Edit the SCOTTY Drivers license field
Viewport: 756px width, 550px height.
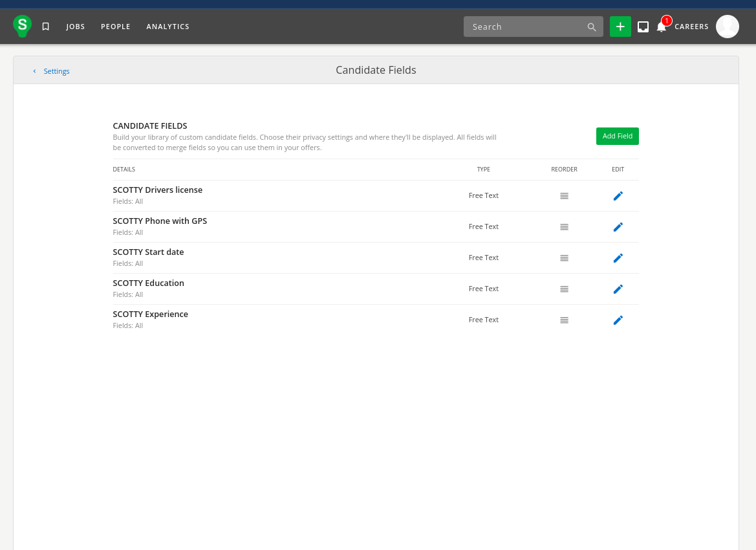pos(618,195)
